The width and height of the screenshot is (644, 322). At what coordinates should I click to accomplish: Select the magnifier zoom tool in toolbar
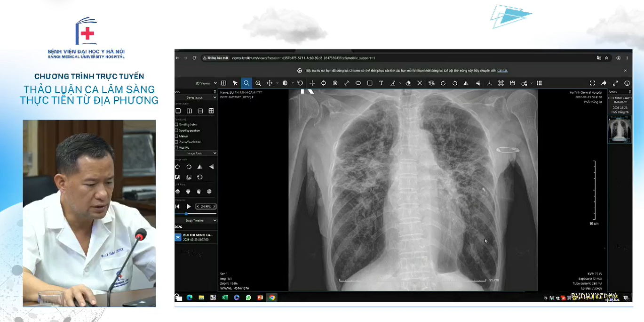pos(246,83)
